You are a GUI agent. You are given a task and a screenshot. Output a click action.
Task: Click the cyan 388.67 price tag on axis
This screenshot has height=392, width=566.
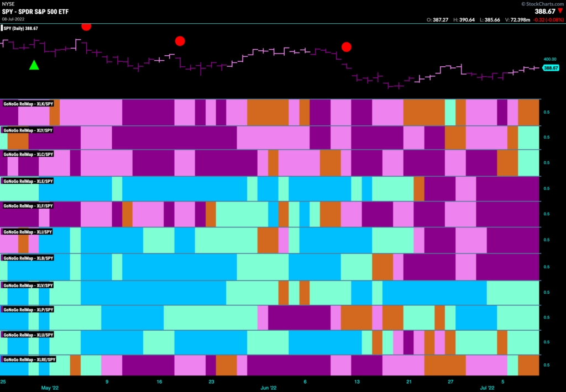tap(551, 68)
